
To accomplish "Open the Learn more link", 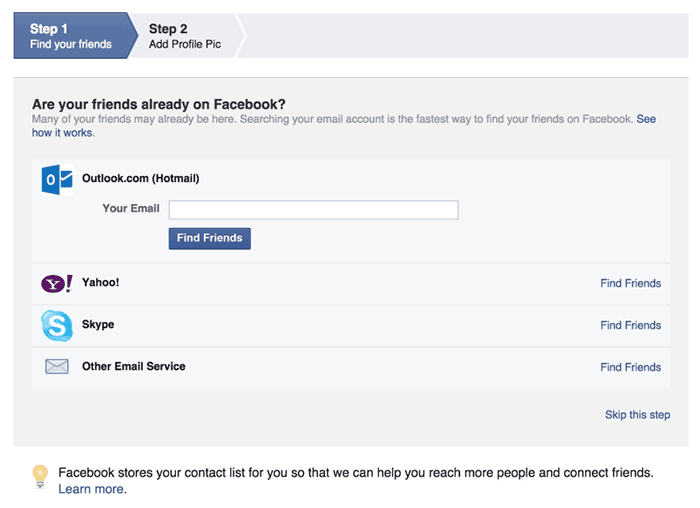I will (92, 489).
